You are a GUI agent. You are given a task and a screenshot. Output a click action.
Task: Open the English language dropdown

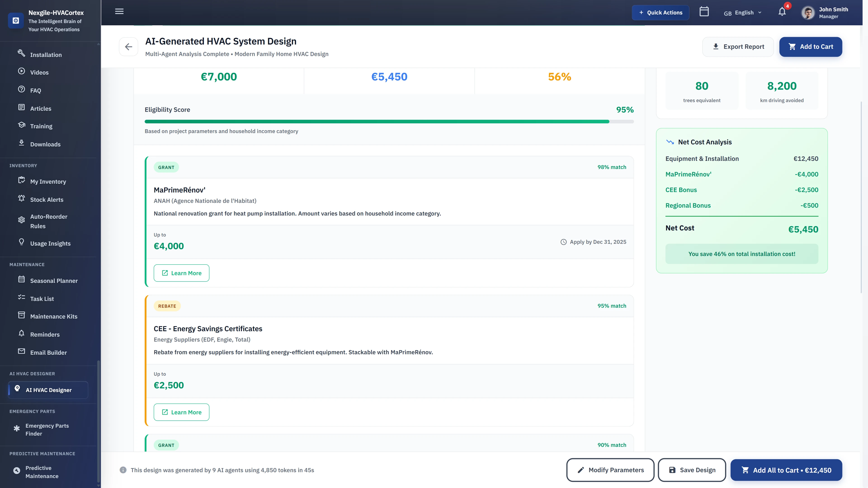click(x=743, y=13)
